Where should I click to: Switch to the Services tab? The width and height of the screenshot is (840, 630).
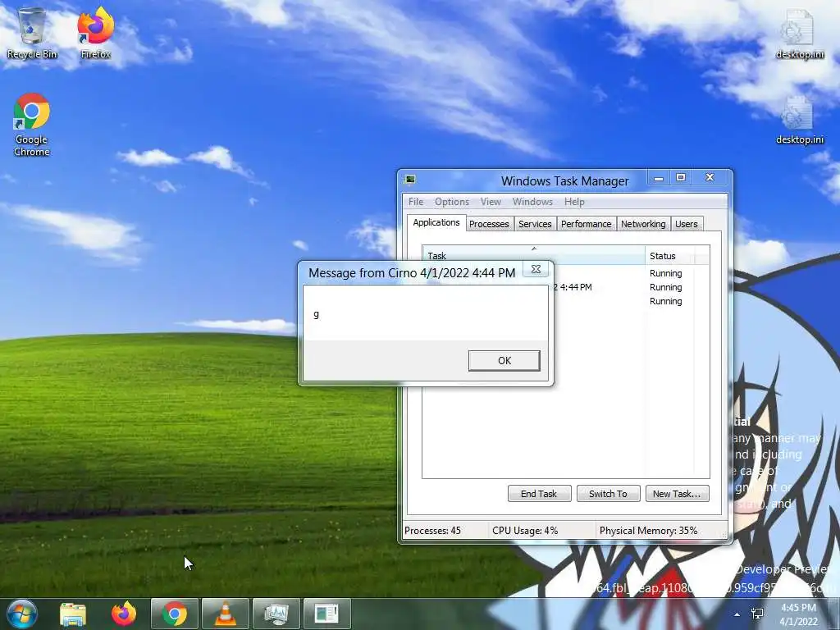click(535, 224)
